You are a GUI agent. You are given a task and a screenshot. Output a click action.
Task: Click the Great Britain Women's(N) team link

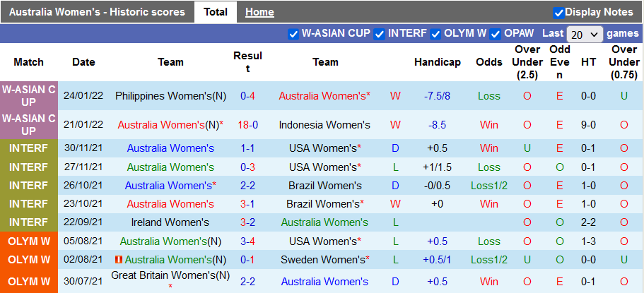coord(170,275)
